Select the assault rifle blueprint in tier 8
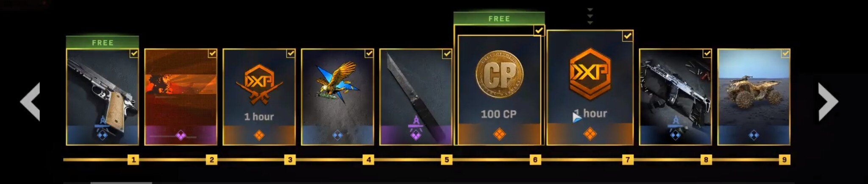This screenshot has width=868, height=184. click(675, 97)
